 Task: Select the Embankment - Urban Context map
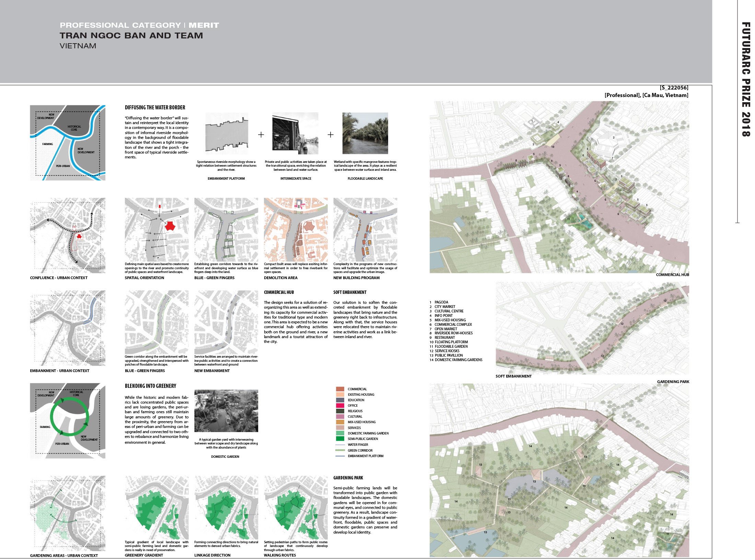pyautogui.click(x=68, y=328)
